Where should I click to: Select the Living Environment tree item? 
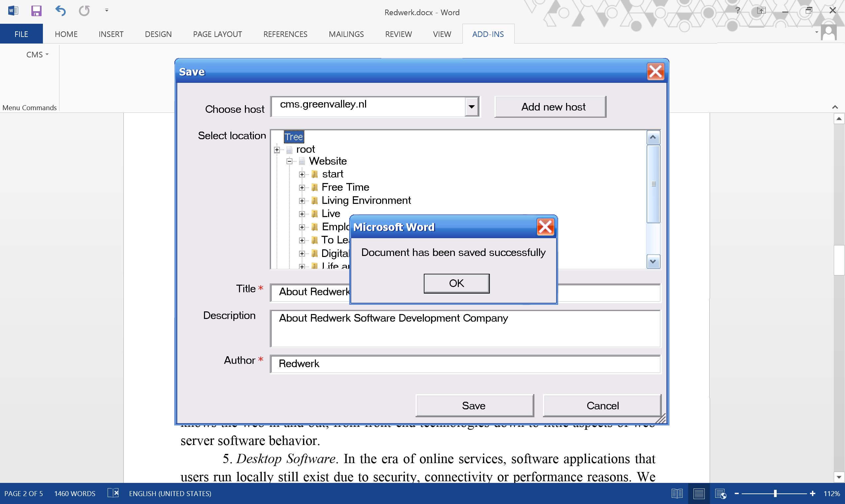(366, 200)
